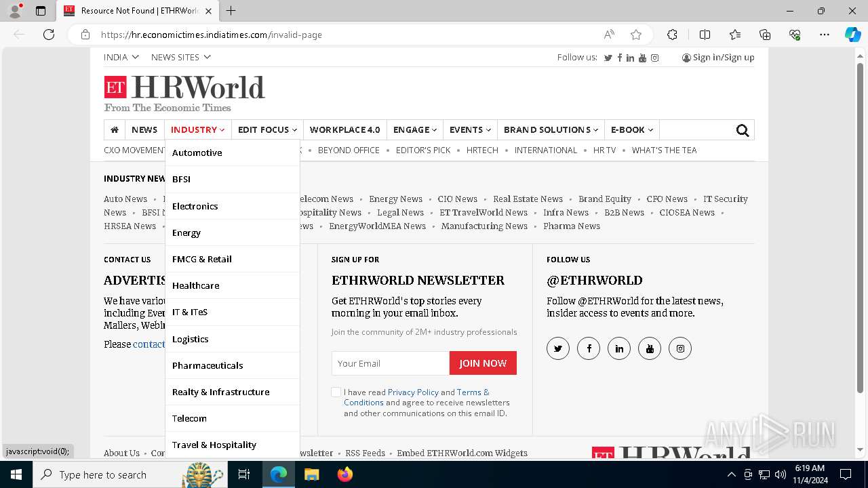The width and height of the screenshot is (868, 488).
Task: Open HRTECH sub-navigation link
Action: (x=482, y=150)
